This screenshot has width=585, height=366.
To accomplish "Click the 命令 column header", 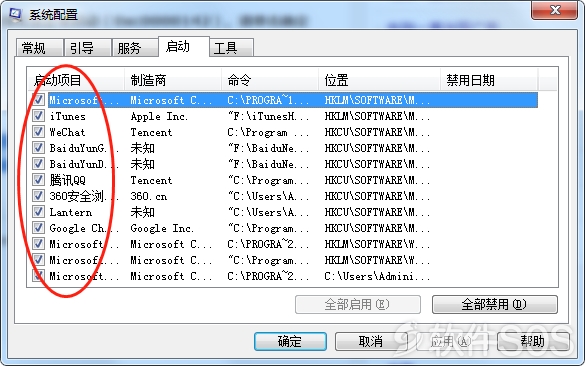I will coord(270,79).
